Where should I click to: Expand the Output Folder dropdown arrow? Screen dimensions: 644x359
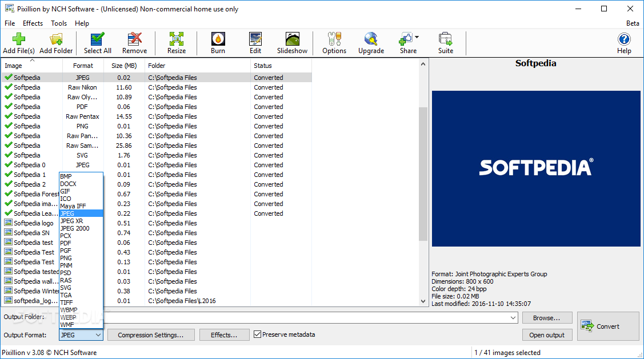pos(513,317)
